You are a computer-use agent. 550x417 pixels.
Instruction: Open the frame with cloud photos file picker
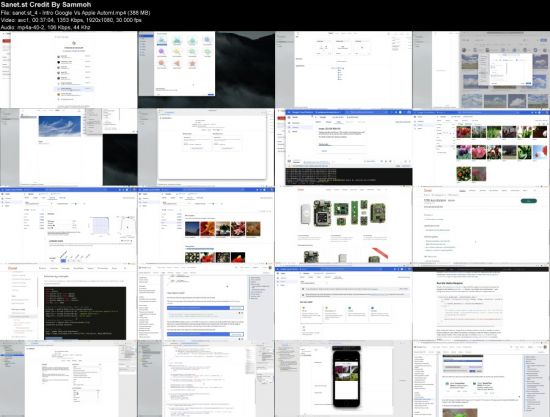481,70
